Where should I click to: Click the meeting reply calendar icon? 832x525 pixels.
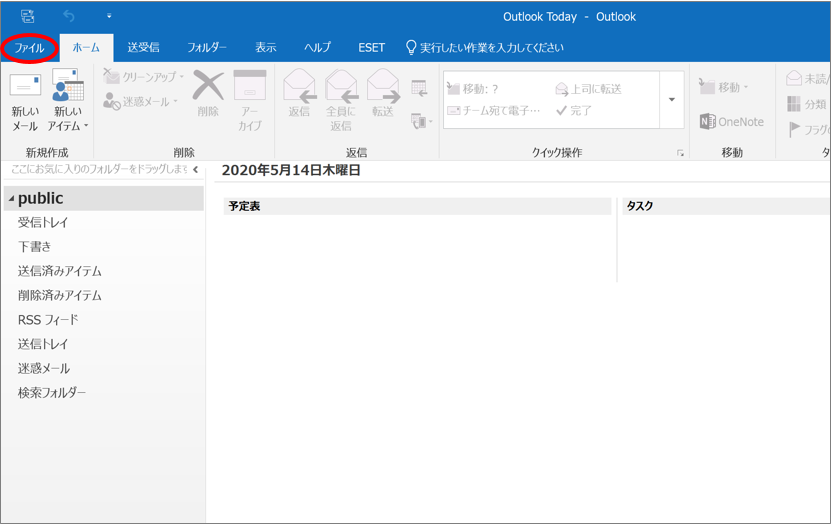point(419,88)
